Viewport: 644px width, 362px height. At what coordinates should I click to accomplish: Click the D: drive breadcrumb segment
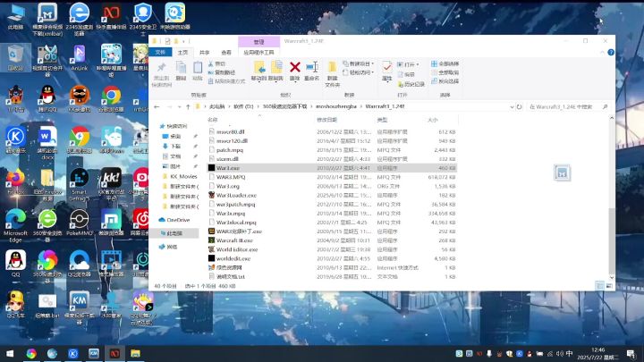click(x=243, y=106)
